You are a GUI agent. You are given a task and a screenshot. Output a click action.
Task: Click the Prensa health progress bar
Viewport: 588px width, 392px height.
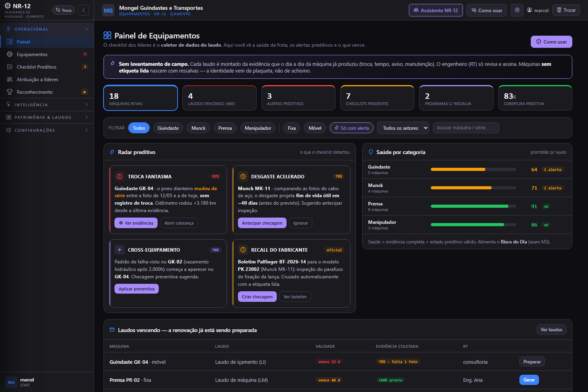pyautogui.click(x=473, y=206)
